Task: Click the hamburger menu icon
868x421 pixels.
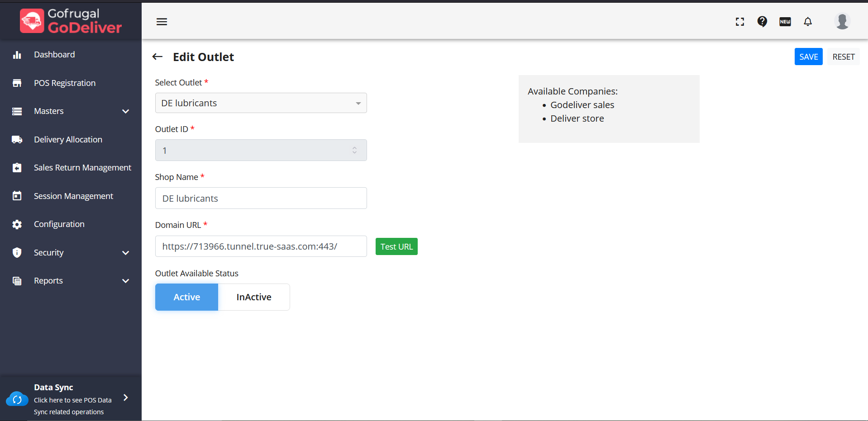Action: [x=162, y=22]
